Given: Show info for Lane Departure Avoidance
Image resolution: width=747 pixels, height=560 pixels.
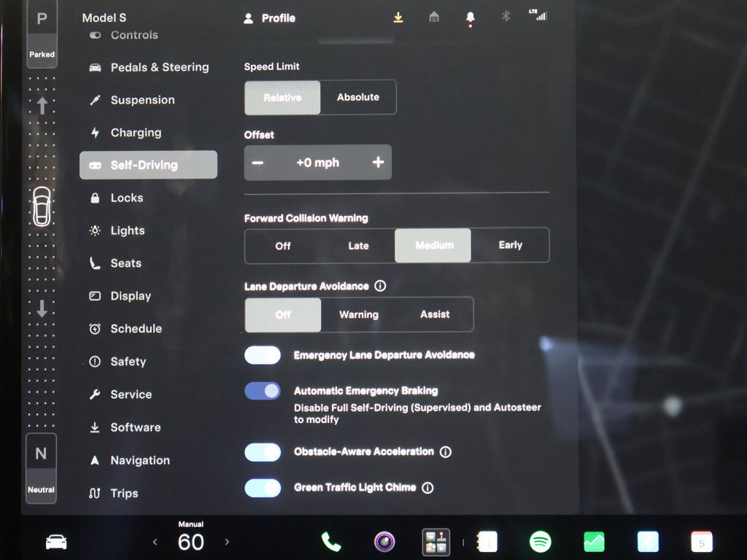Looking at the screenshot, I should click(x=380, y=286).
